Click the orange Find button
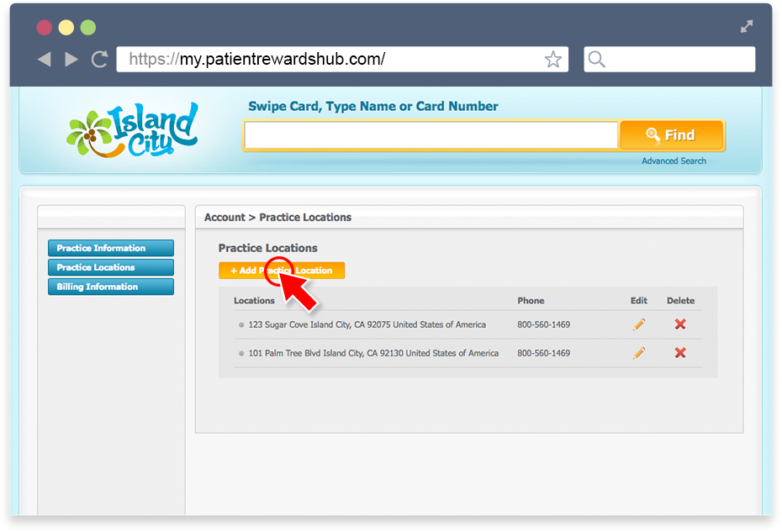The height and width of the screenshot is (532, 782). tap(672, 135)
